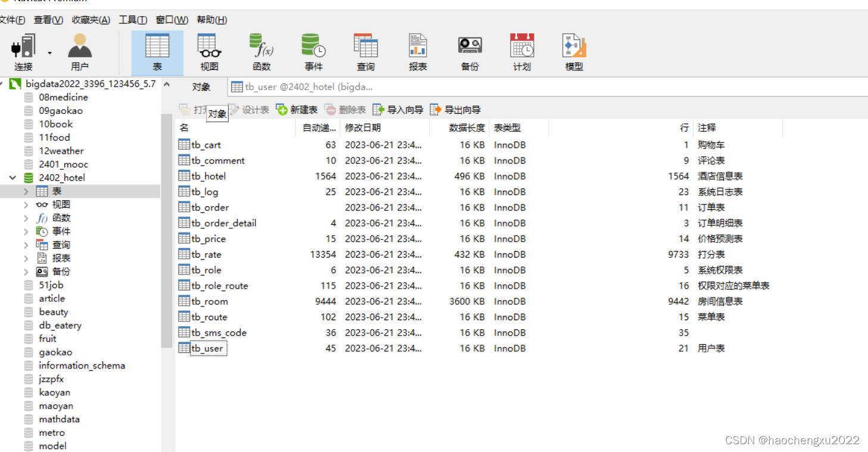Image resolution: width=868 pixels, height=452 pixels.
Task: Select the tb_sms_code table
Action: coord(219,333)
